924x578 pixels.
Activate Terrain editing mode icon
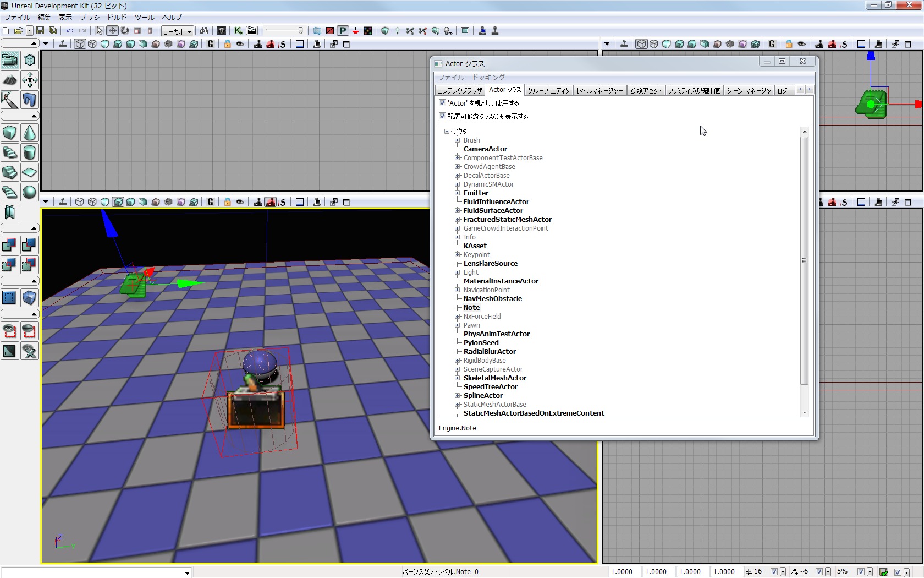point(10,80)
